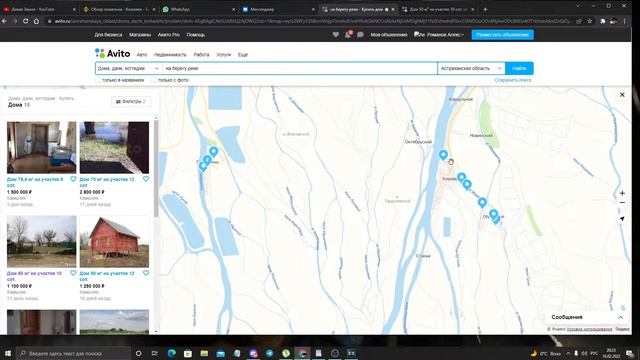640x360 pixels.
Task: Click Windows taskbar search box
Action: pyautogui.click(x=73, y=353)
